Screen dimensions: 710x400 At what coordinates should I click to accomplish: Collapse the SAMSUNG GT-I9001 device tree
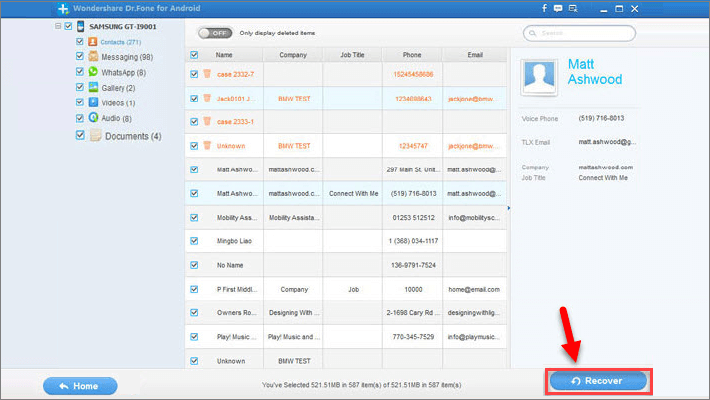58,26
